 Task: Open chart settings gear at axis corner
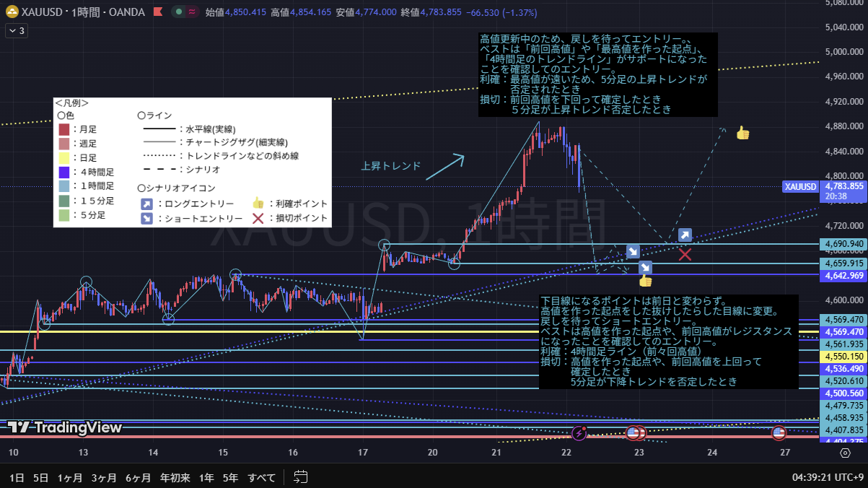pyautogui.click(x=845, y=453)
